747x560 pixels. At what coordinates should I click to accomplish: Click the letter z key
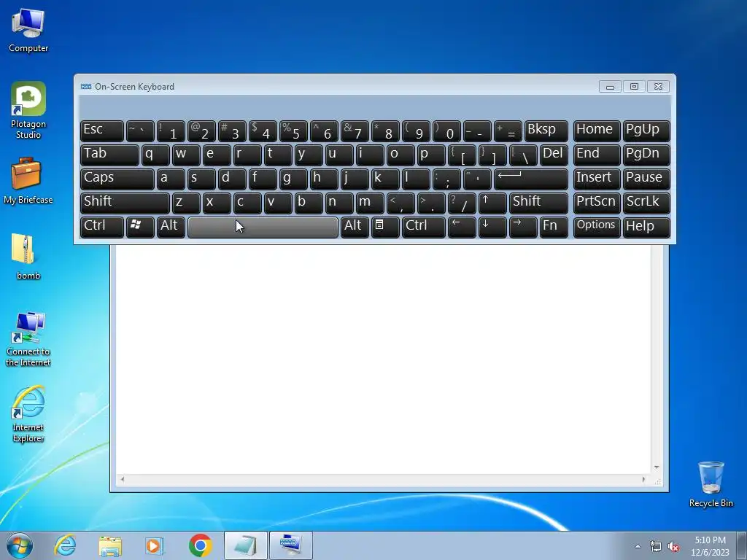click(186, 203)
